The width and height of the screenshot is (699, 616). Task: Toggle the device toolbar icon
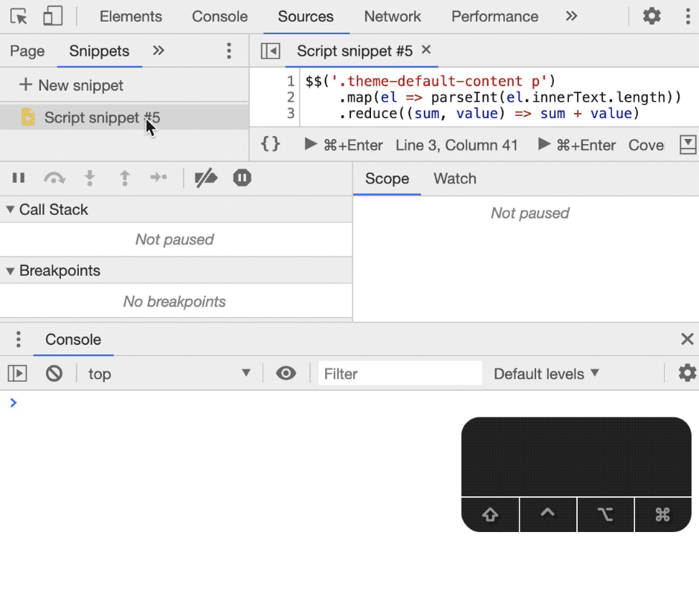click(52, 16)
